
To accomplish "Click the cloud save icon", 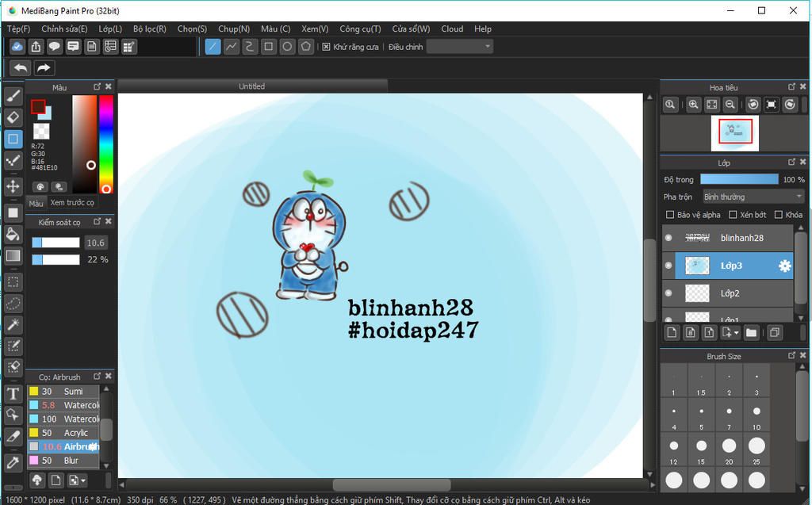I will 17,47.
